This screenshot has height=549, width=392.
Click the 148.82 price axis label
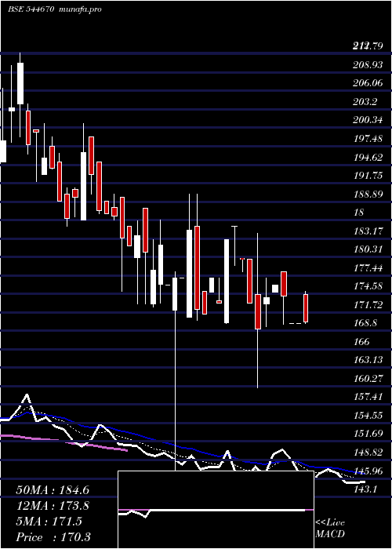(368, 453)
